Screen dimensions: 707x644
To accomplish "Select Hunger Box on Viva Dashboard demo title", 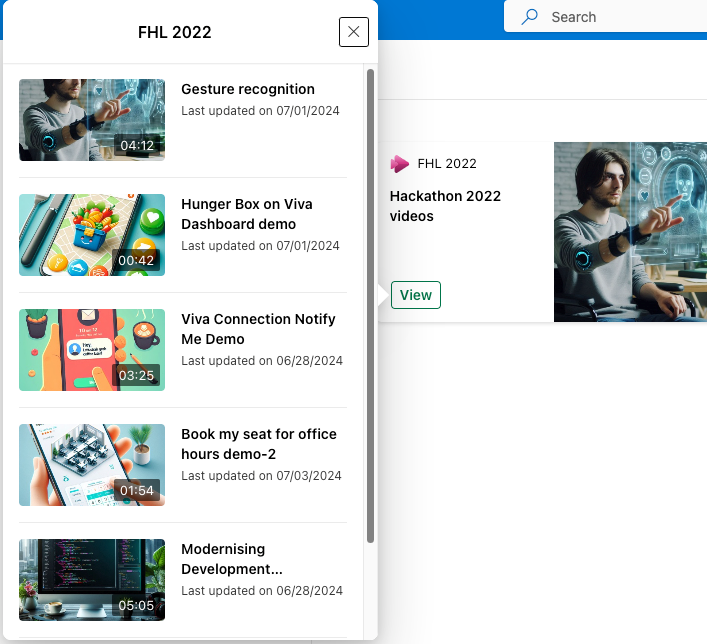I will tap(247, 214).
